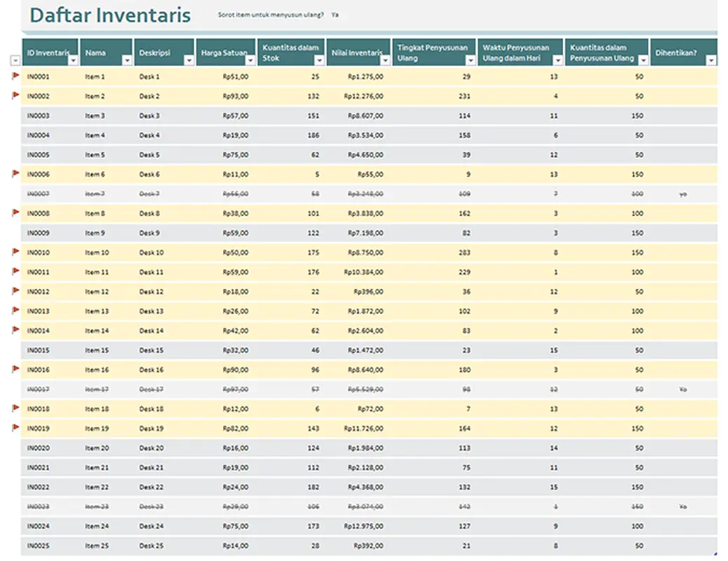728x561 pixels.
Task: Click 'Sorot item untuk menyusun ulang?' label
Action: tap(271, 15)
